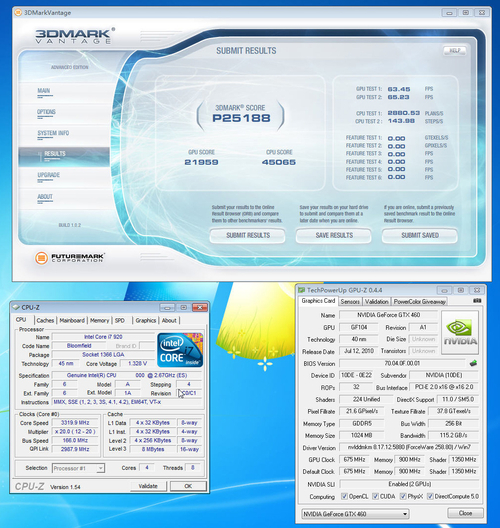Click the NVIDIA logo in GPU-Z
This screenshot has width=500, height=528.
tap(460, 332)
